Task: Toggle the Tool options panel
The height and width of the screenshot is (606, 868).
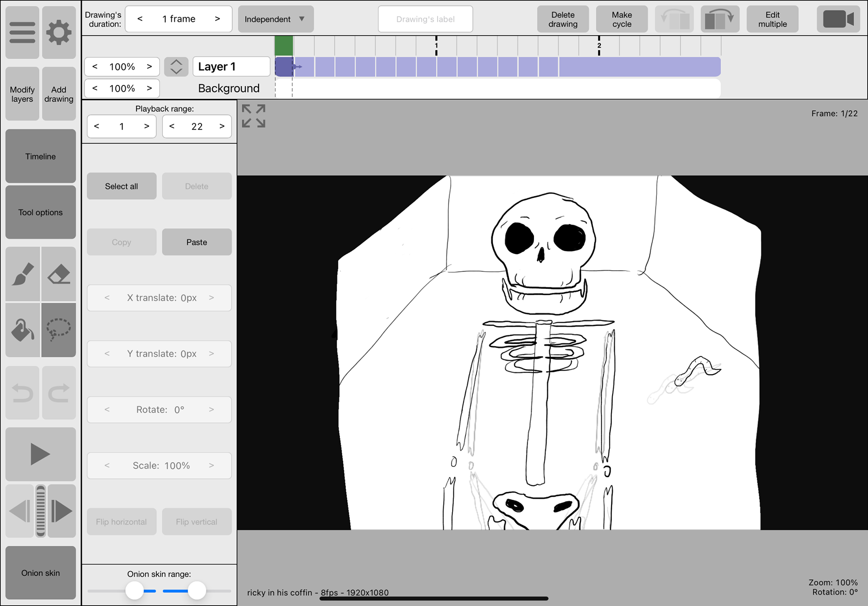Action: [40, 212]
